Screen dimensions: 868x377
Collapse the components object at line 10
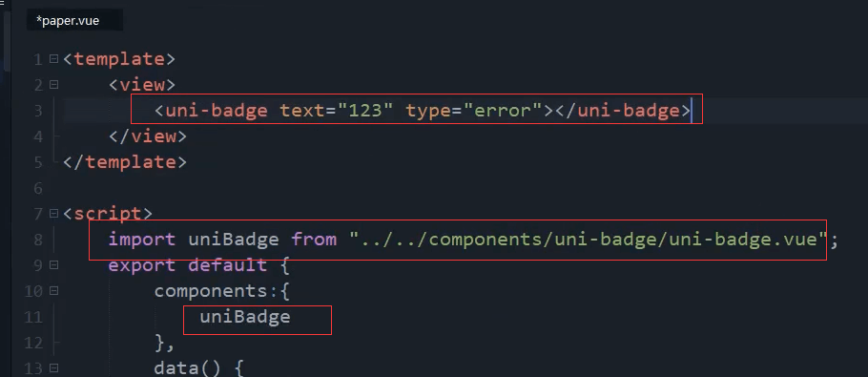coord(53,291)
